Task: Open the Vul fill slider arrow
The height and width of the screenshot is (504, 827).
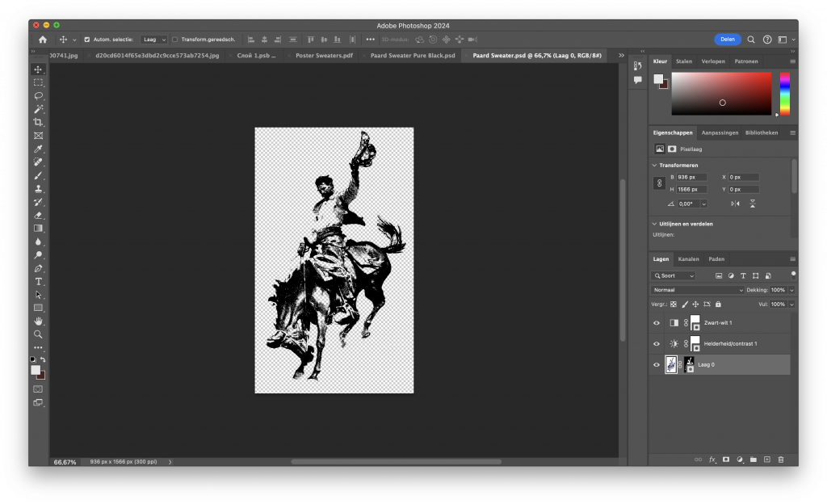Action: tap(791, 304)
